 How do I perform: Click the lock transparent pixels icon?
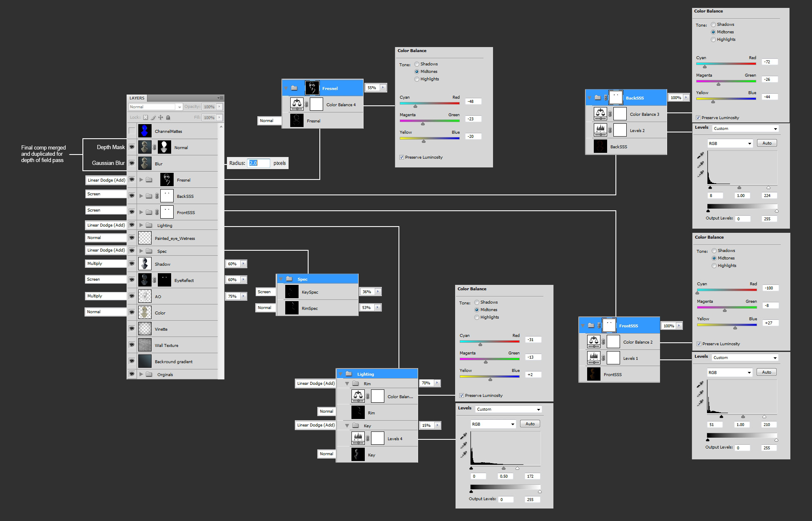(145, 117)
